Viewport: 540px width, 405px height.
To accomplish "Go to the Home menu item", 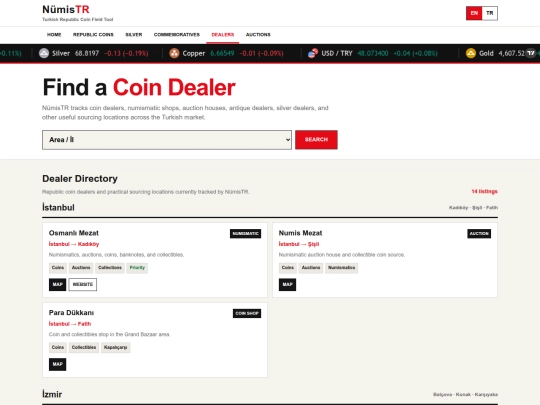I will (x=54, y=35).
